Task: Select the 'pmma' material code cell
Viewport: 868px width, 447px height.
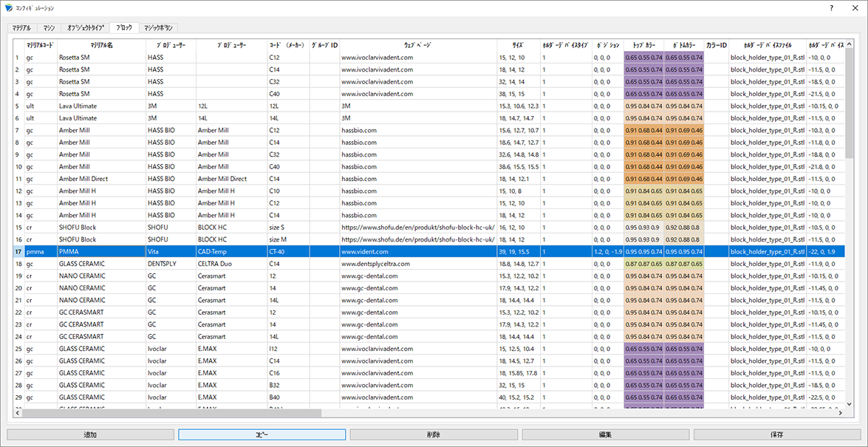Action: click(x=41, y=252)
